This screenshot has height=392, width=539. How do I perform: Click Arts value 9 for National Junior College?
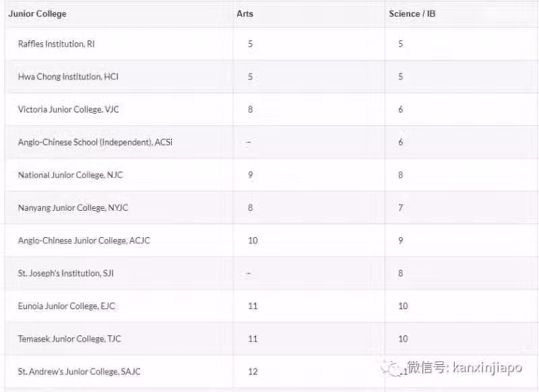[x=250, y=175]
